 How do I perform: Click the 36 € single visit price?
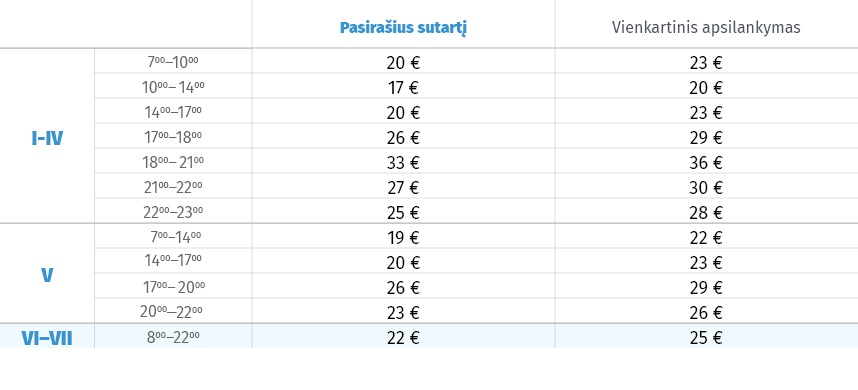pyautogui.click(x=706, y=163)
